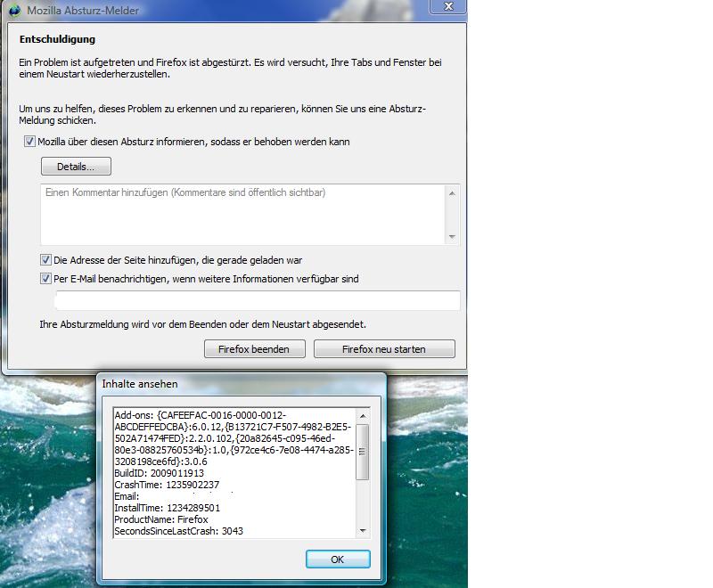Image resolution: width=713 pixels, height=588 pixels.
Task: Click the ProductName: Firefox line
Action: pyautogui.click(x=161, y=519)
